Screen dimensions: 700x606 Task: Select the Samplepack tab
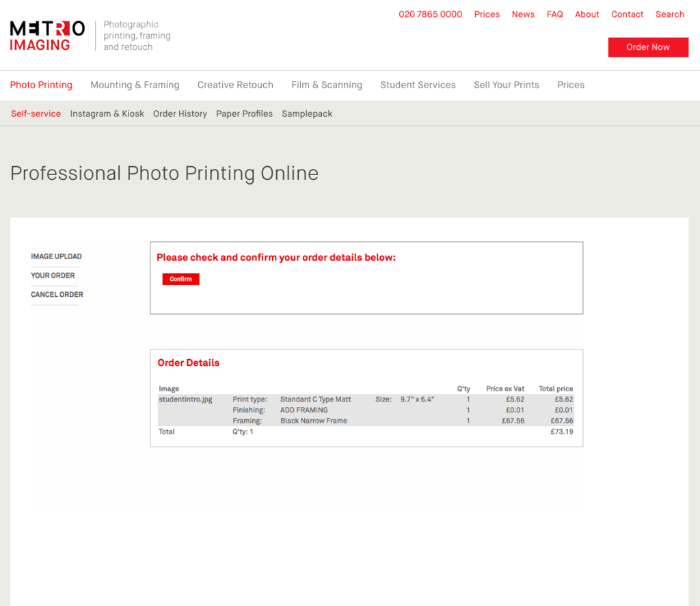[307, 114]
